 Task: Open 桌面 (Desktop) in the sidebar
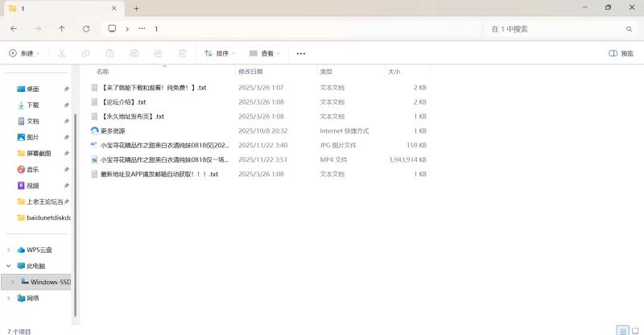[x=33, y=89]
